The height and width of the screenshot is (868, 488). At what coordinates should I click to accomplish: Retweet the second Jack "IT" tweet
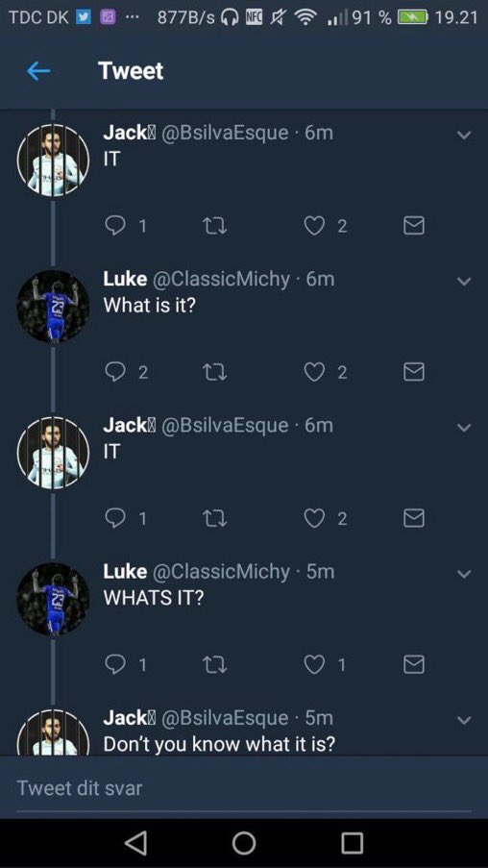pos(215,518)
